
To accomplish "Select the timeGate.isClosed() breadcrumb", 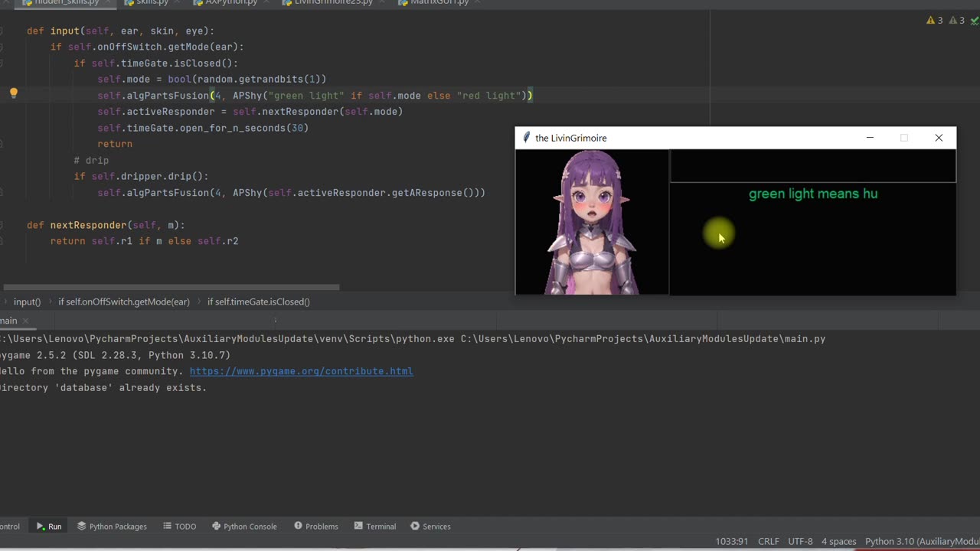I will (x=258, y=302).
